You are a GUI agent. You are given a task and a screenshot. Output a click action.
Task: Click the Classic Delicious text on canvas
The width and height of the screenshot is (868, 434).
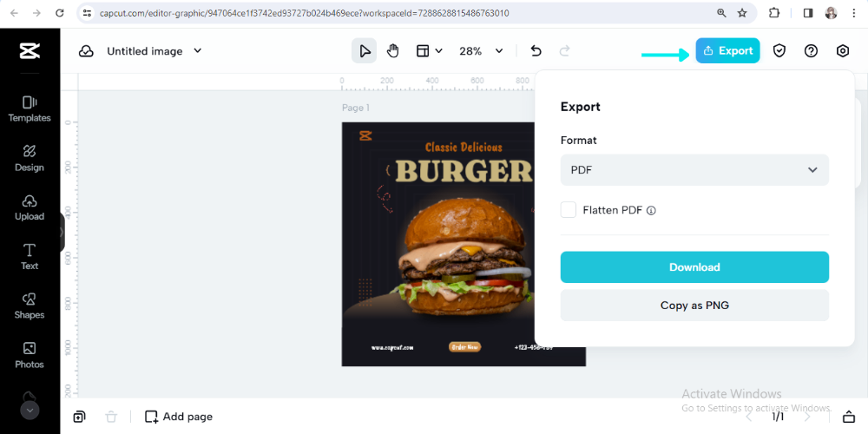click(x=464, y=148)
